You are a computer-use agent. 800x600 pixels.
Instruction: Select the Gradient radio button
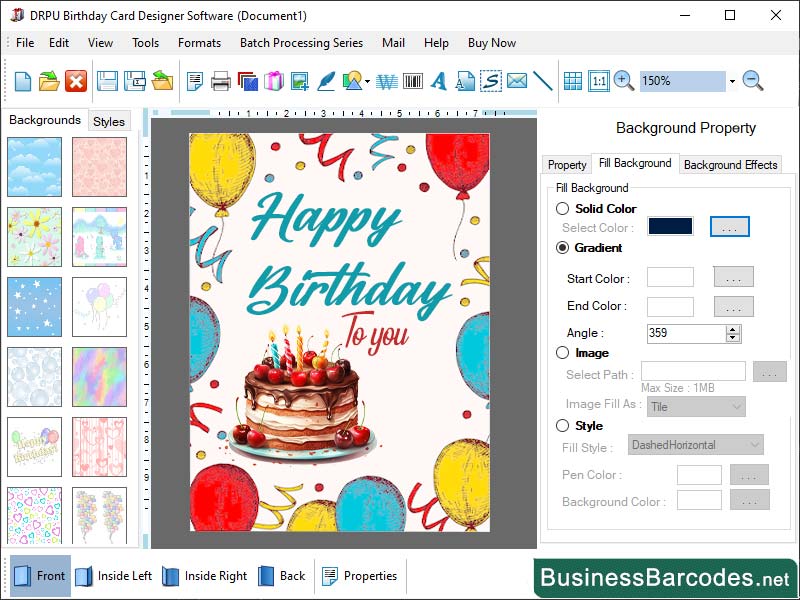click(562, 248)
